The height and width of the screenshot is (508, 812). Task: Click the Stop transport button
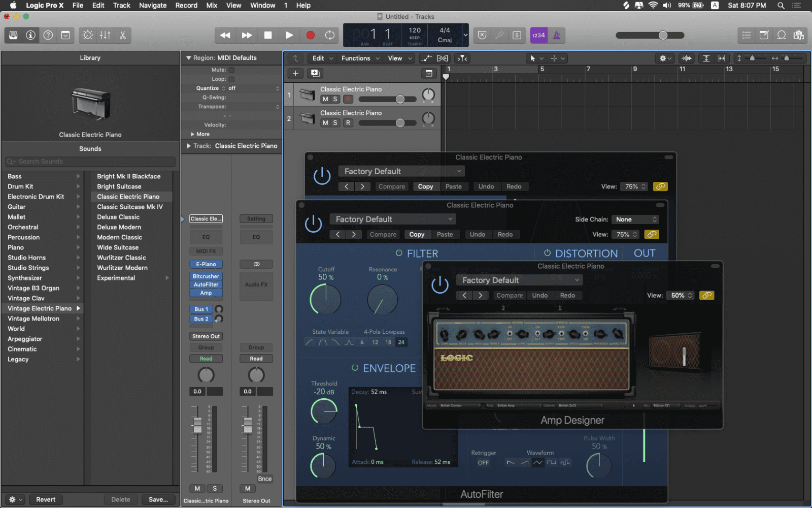click(x=268, y=35)
